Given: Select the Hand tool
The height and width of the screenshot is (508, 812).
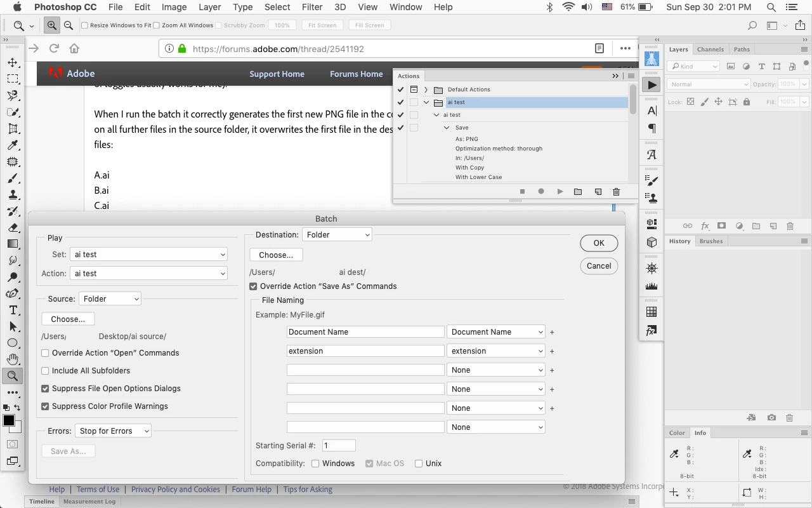Looking at the screenshot, I should (13, 359).
